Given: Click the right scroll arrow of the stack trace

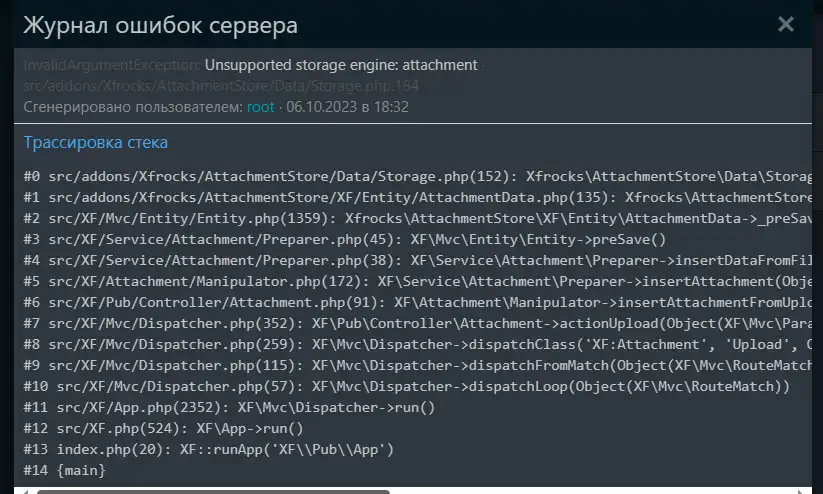Looking at the screenshot, I should [x=800, y=491].
